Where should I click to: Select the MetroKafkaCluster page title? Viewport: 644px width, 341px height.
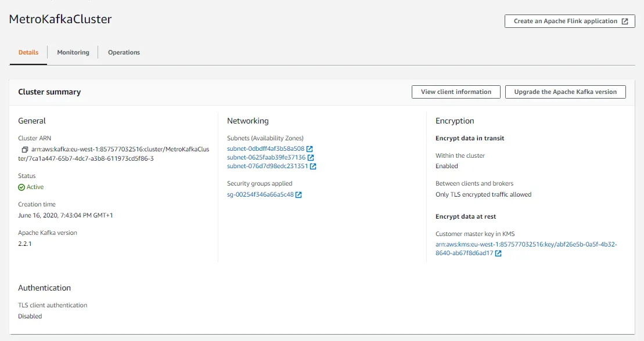60,19
